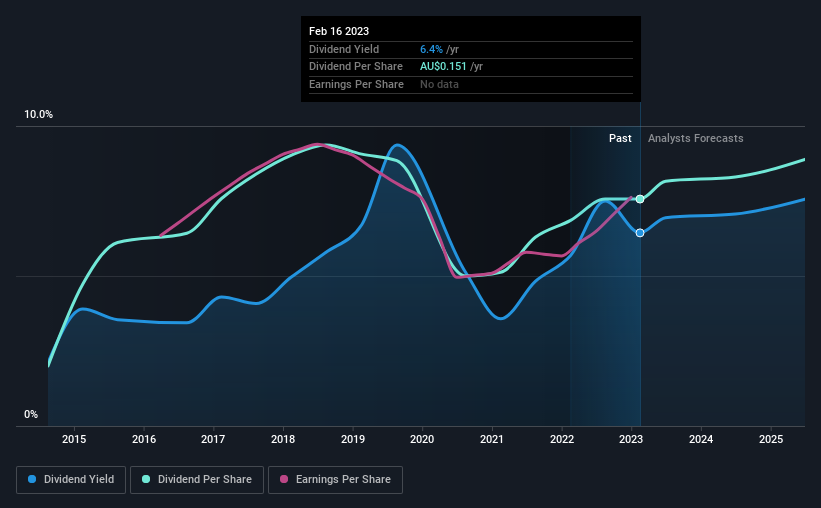The height and width of the screenshot is (508, 821).
Task: Click the 2022 x-axis label
Action: 562,439
